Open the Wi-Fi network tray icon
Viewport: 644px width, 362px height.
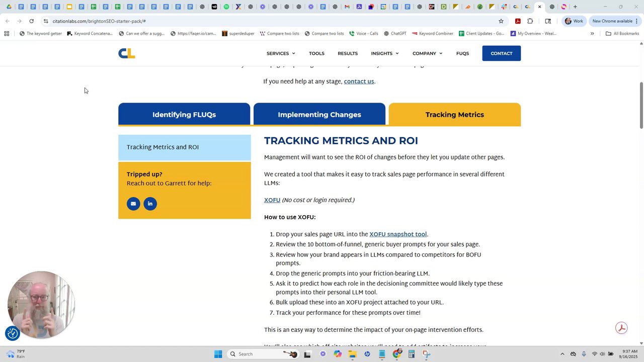point(594,354)
